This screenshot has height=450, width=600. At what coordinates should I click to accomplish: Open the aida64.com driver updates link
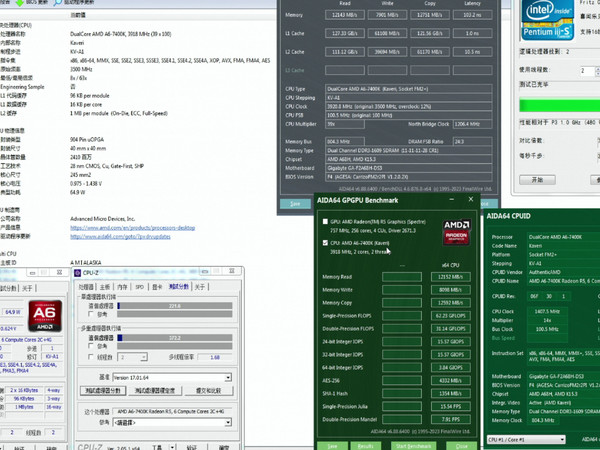click(120, 236)
